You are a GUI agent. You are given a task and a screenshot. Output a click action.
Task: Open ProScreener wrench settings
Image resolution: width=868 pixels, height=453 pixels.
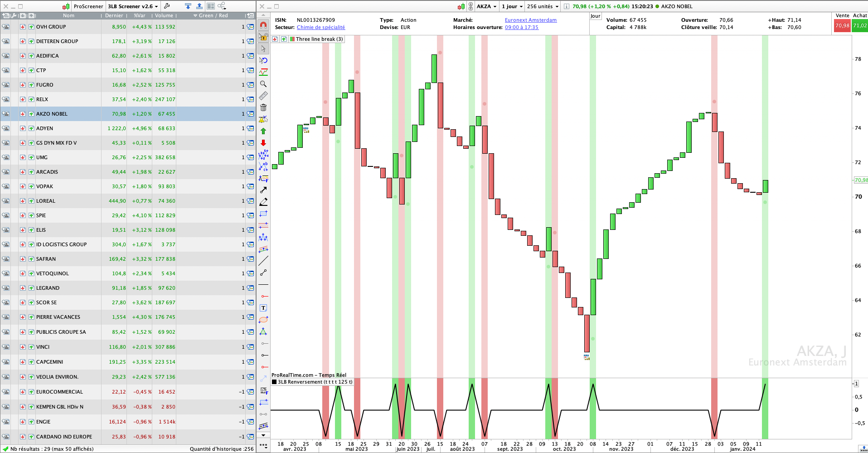(x=167, y=6)
